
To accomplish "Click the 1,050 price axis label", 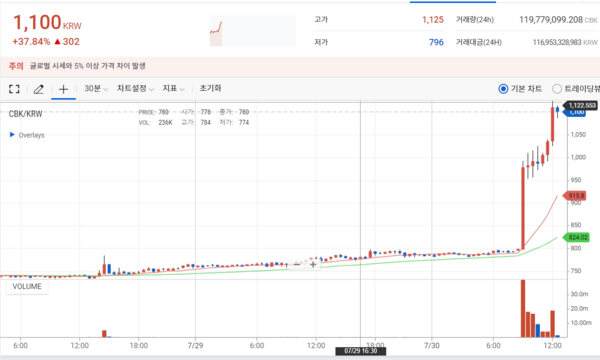I will 578,135.
